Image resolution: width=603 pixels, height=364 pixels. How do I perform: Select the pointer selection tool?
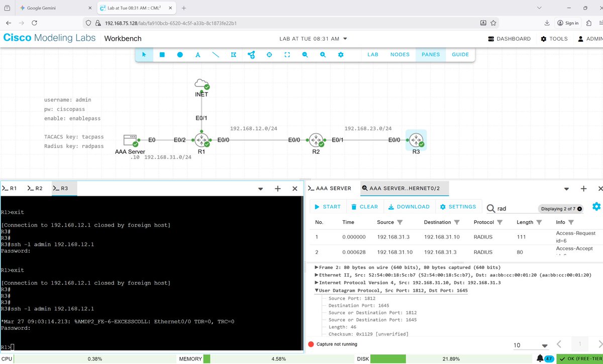tap(144, 55)
